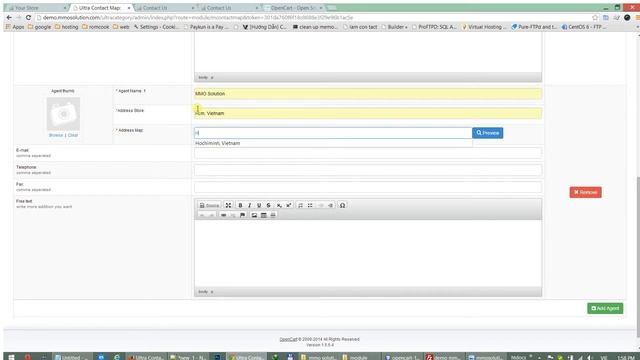
Task: Insert anchor using the flag icon
Action: [242, 215]
